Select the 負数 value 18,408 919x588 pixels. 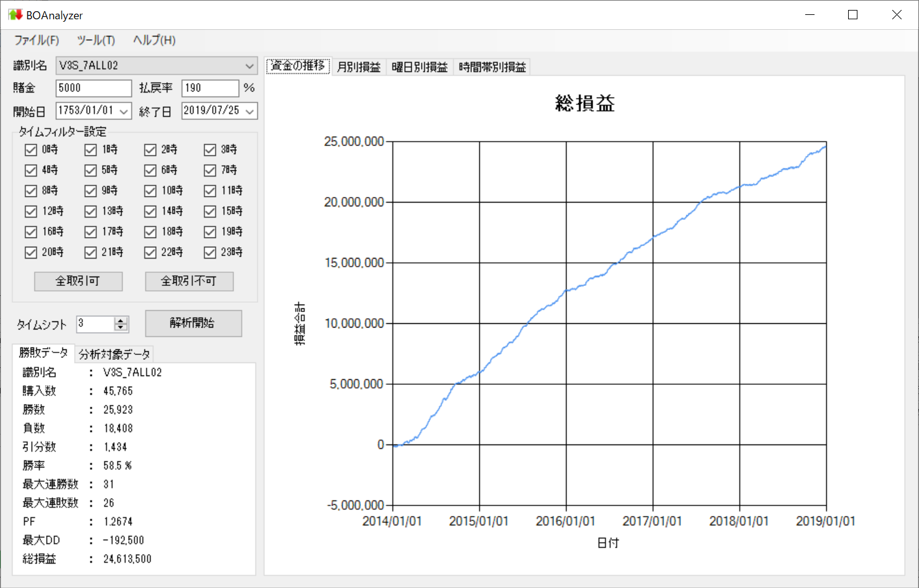[x=118, y=428]
